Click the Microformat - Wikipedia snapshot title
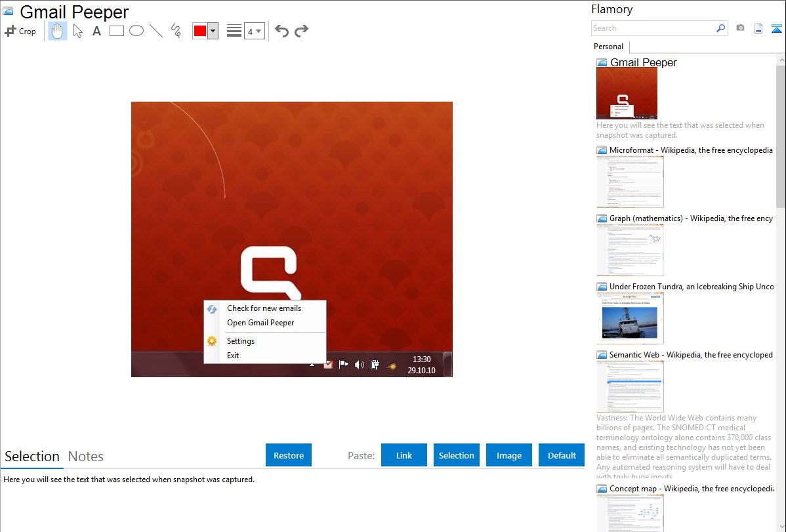Viewport: 786px width, 532px height. click(x=691, y=150)
